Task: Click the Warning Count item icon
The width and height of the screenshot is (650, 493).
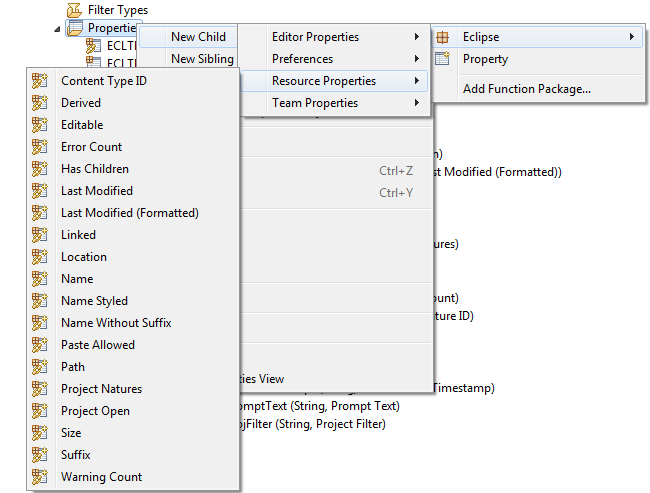Action: 40,477
